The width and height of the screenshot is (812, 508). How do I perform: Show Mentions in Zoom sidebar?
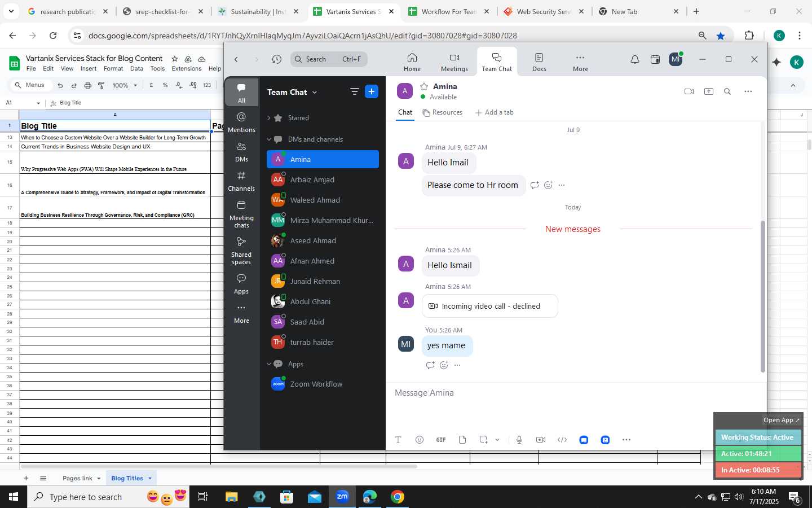[241, 122]
